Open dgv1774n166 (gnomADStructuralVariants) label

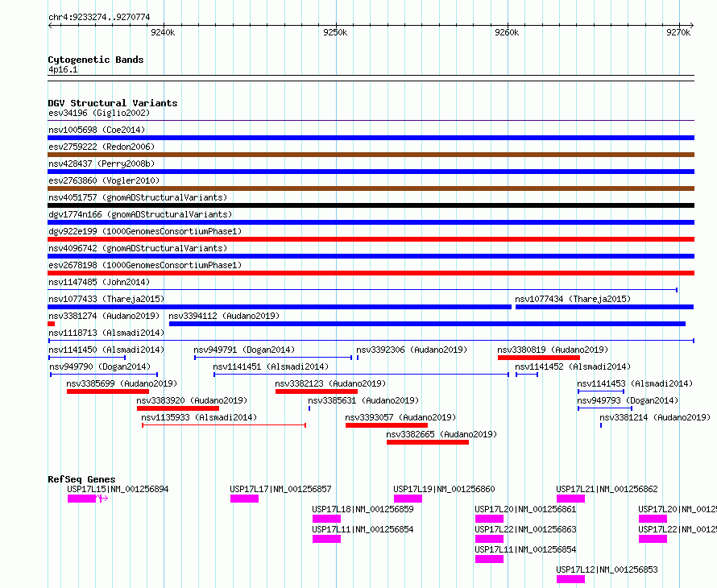(140, 214)
